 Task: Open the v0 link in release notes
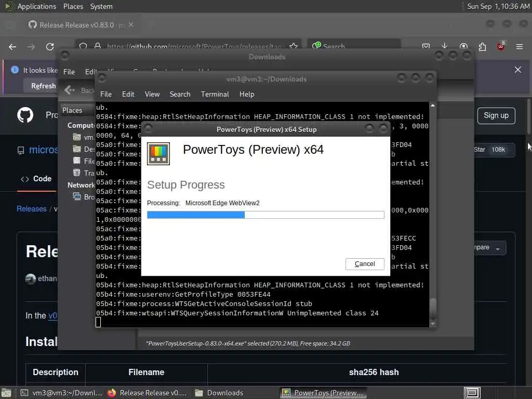pyautogui.click(x=52, y=315)
